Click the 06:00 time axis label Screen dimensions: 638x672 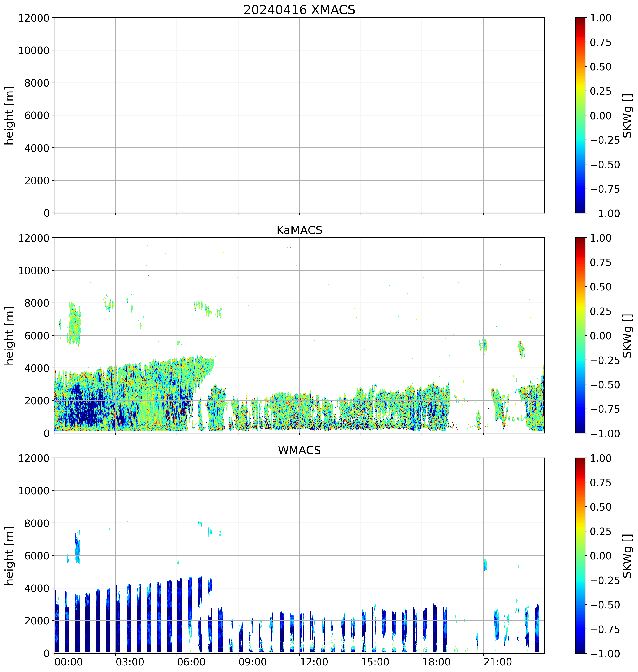tap(191, 662)
